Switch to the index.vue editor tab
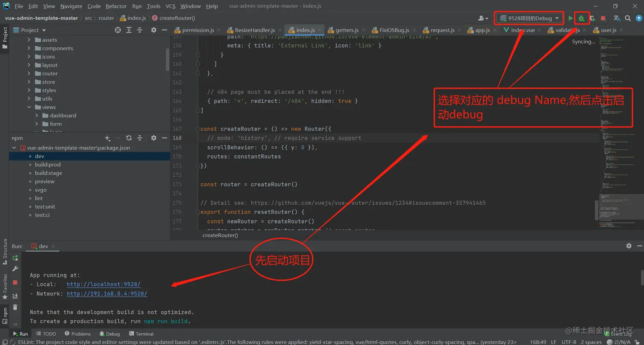 click(x=523, y=30)
